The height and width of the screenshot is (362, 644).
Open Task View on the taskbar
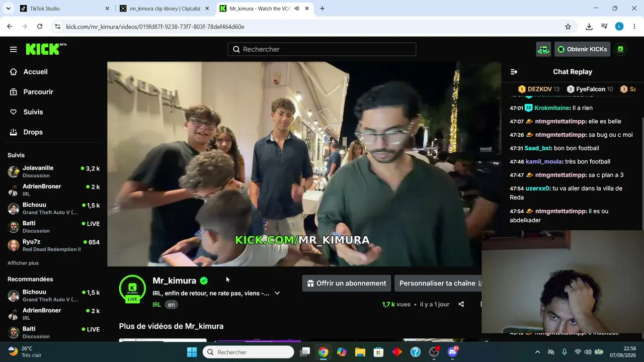(x=305, y=352)
